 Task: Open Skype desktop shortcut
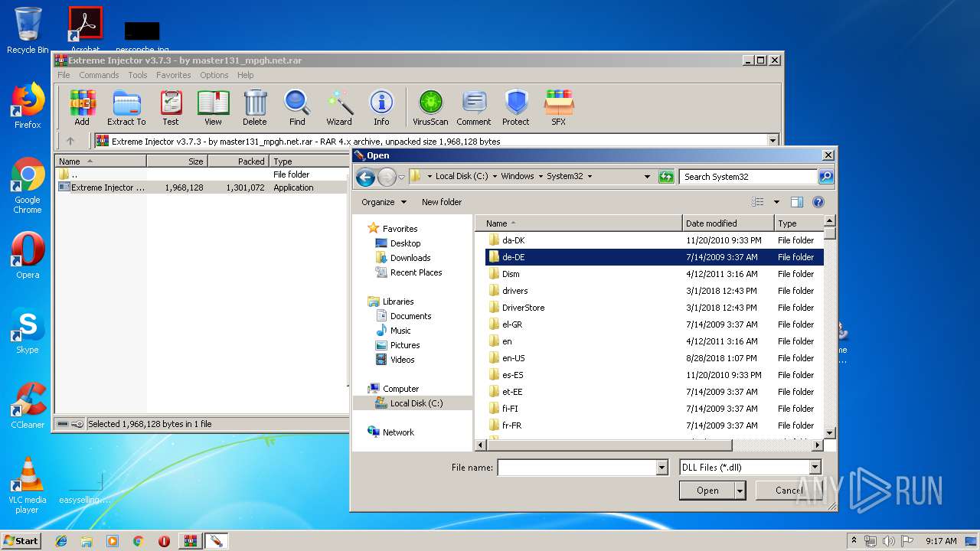(28, 331)
